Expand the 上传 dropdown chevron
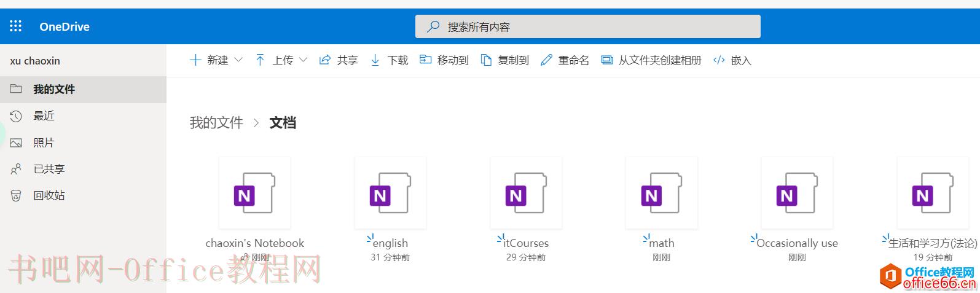The height and width of the screenshot is (293, 980). [304, 60]
